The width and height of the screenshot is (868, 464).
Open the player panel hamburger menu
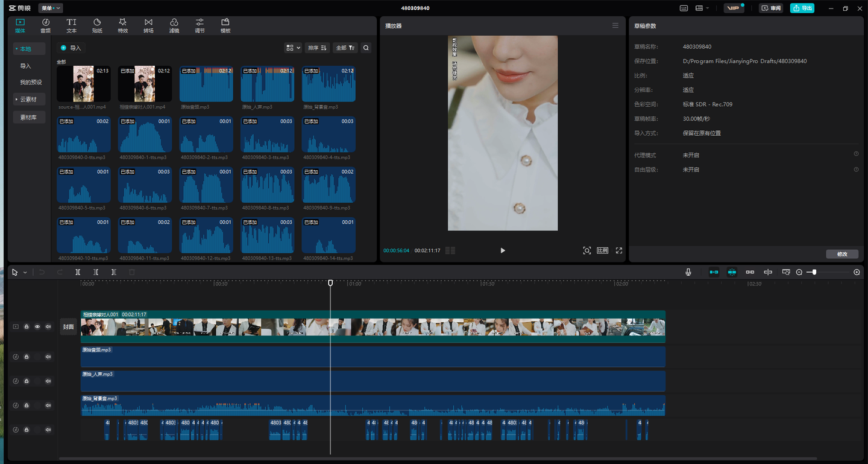point(615,25)
